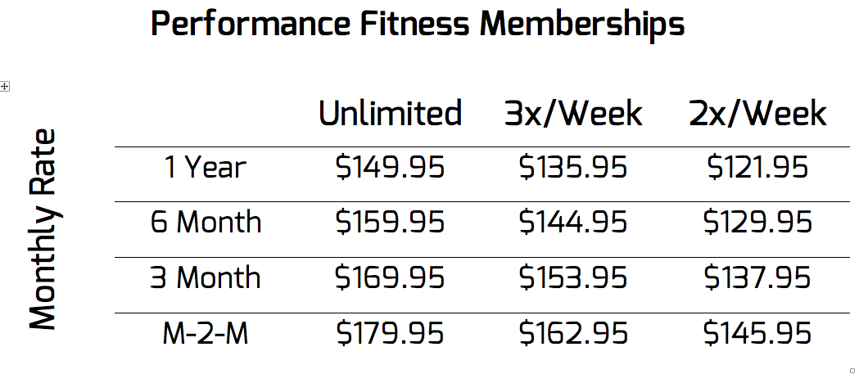Viewport: 868px width, 374px height.
Task: Click the $121.95 price cell
Action: coord(757,167)
